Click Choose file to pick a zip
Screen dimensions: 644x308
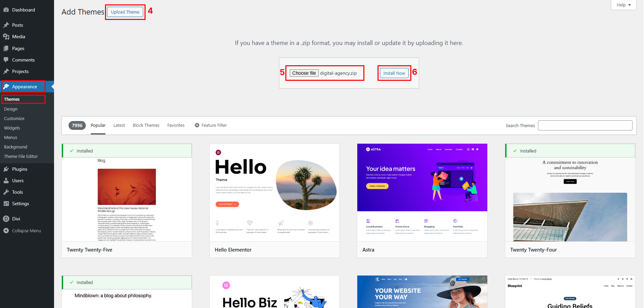point(304,73)
